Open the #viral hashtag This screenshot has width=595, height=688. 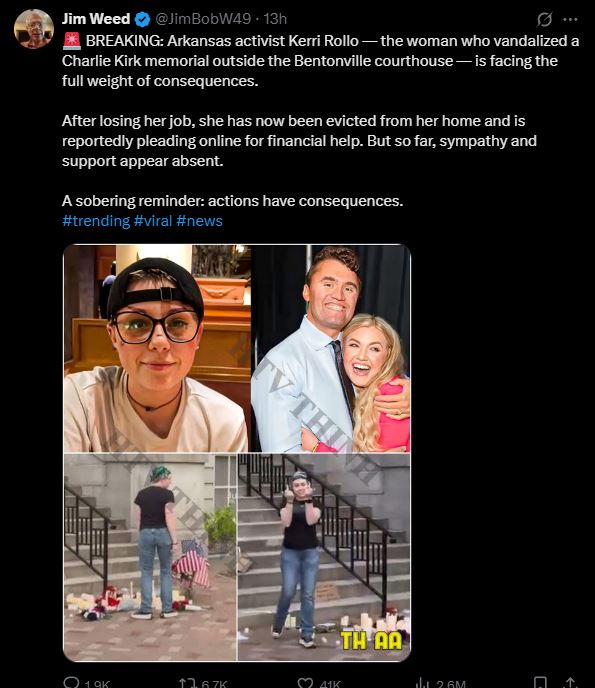click(x=153, y=221)
